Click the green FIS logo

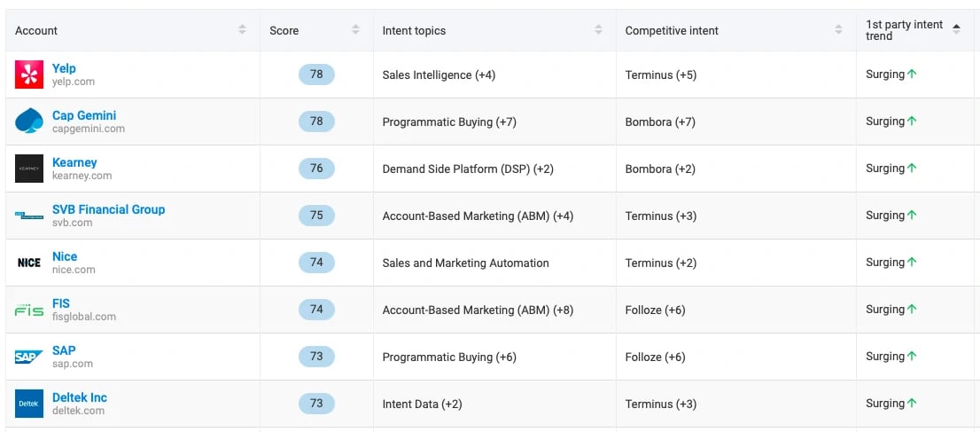(29, 310)
